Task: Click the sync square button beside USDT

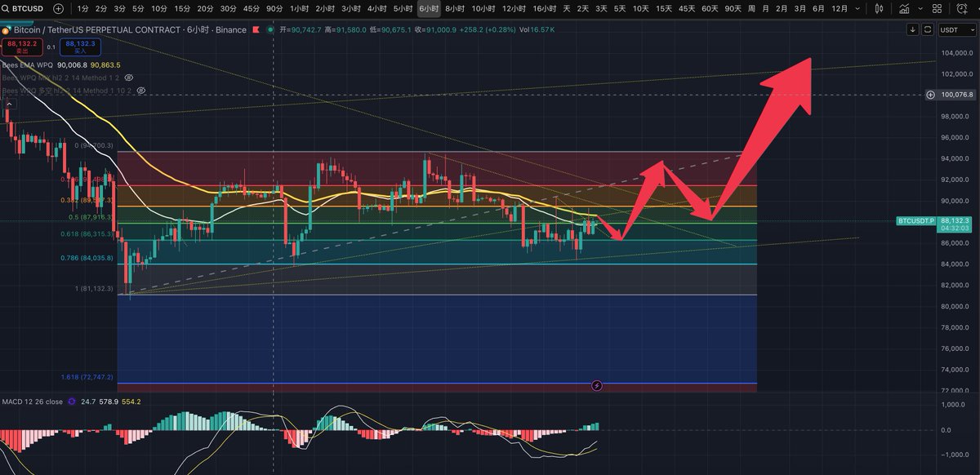Action: pos(928,29)
